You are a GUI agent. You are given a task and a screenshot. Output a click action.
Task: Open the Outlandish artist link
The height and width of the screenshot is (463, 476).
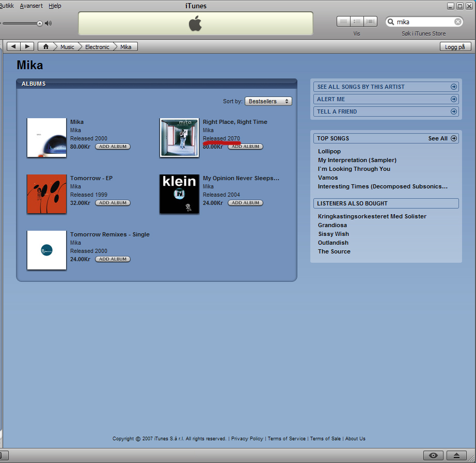tap(334, 243)
